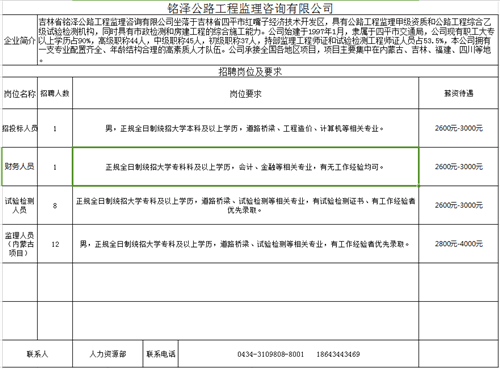Click the 岗位要求 column header cell
Screen dimensions: 500x369
(246, 93)
